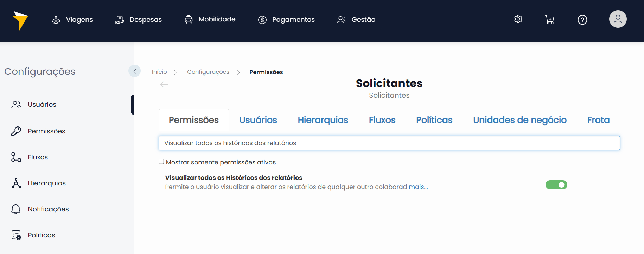The height and width of the screenshot is (254, 644).
Task: Open the Viagens menu
Action: (x=72, y=20)
